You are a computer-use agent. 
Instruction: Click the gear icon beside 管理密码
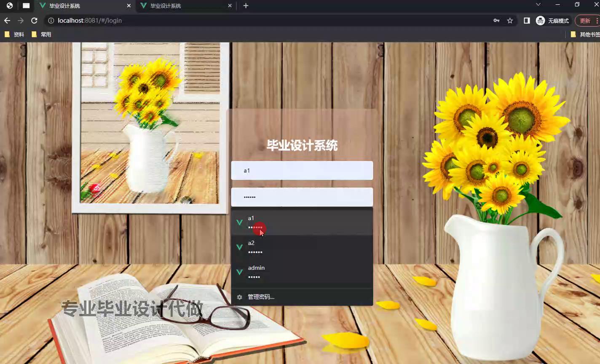click(x=239, y=297)
